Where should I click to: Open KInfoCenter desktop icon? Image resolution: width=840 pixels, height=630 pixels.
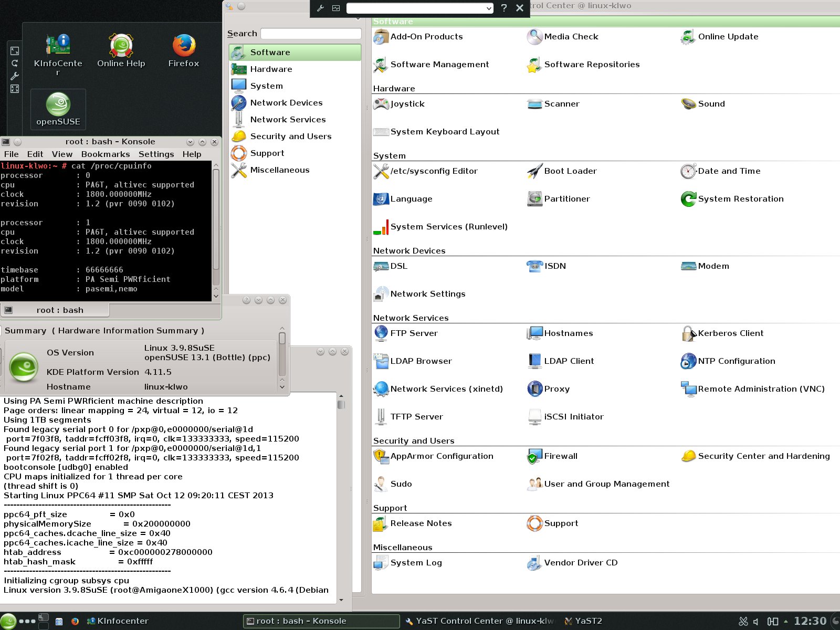(x=58, y=55)
